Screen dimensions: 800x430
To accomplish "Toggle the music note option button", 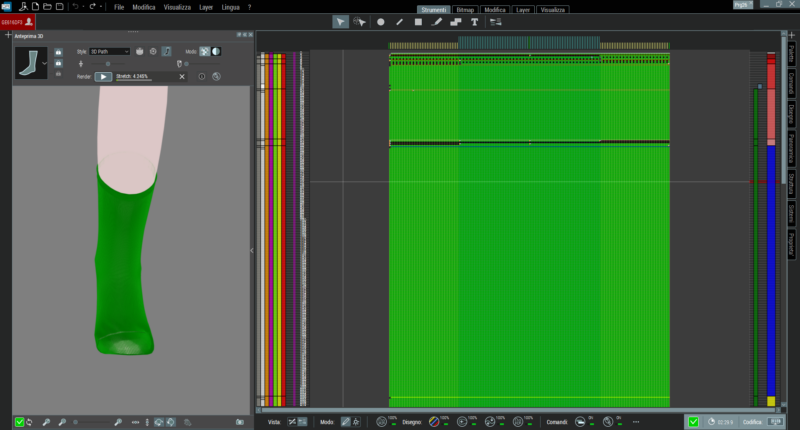I will coord(166,51).
